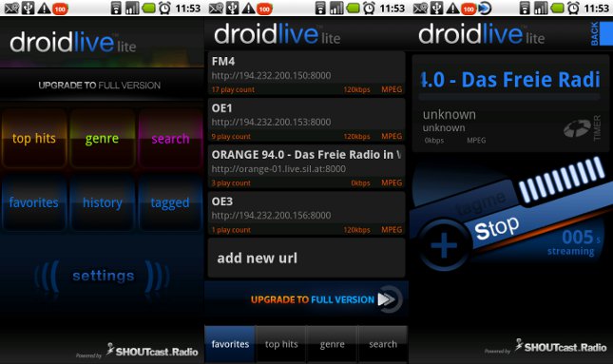
Task: Switch to the genre bottom tab
Action: coord(332,344)
